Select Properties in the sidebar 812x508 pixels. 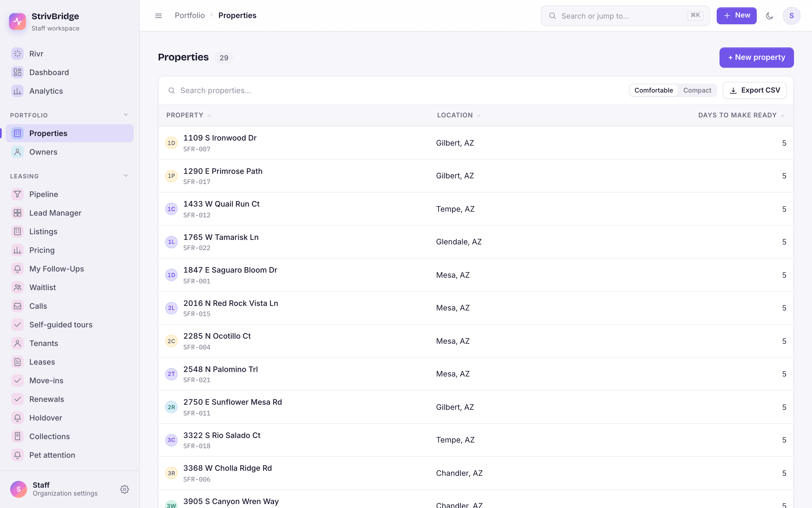click(69, 133)
